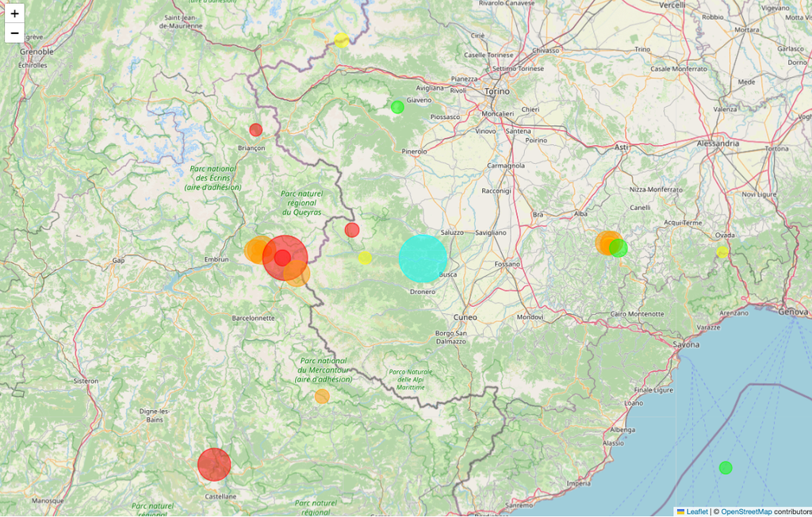Click the small red circle inside the large red circle
Image resolution: width=812 pixels, height=517 pixels.
[x=282, y=258]
